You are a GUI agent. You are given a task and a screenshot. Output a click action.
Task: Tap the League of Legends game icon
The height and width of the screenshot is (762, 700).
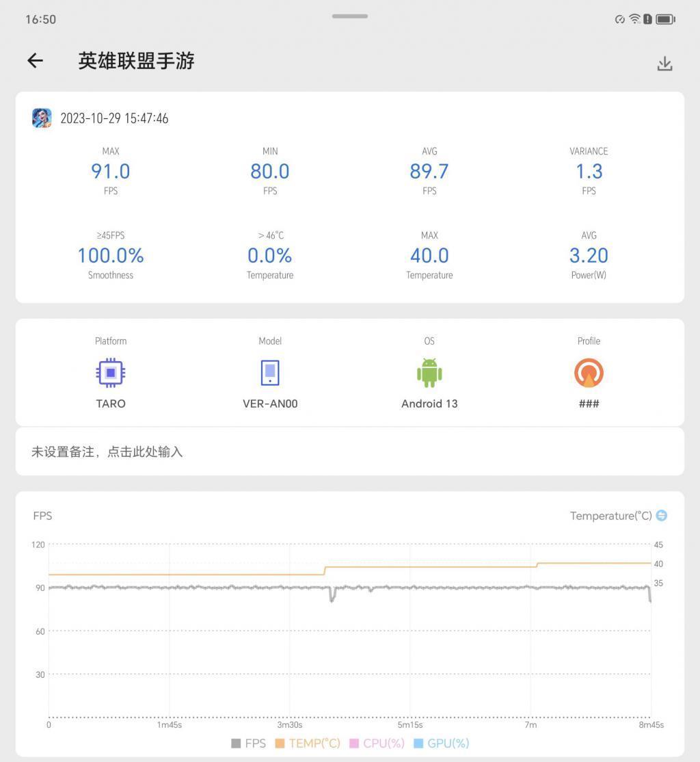click(42, 118)
